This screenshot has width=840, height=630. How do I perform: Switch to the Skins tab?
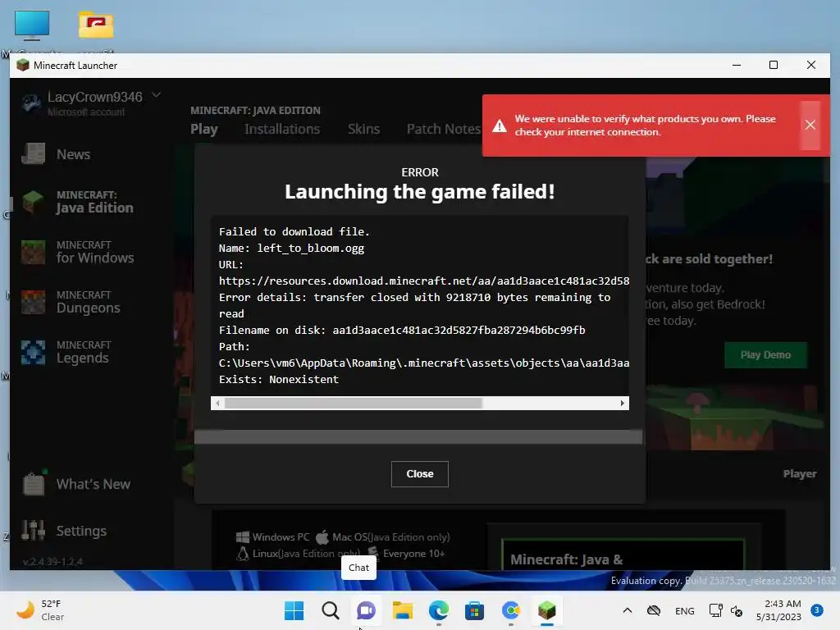click(363, 129)
